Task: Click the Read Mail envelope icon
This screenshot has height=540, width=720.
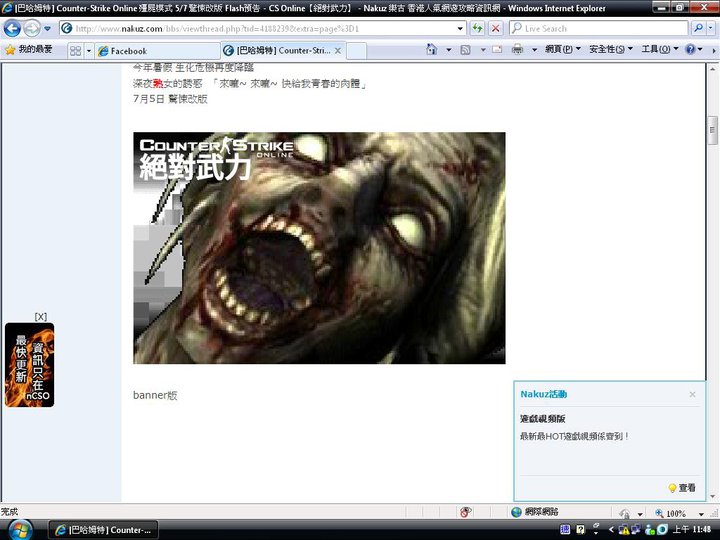Action: click(x=497, y=49)
